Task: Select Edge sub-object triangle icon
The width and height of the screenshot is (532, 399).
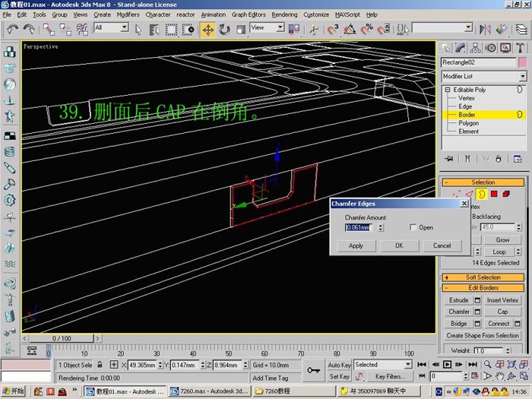Action: coord(469,194)
